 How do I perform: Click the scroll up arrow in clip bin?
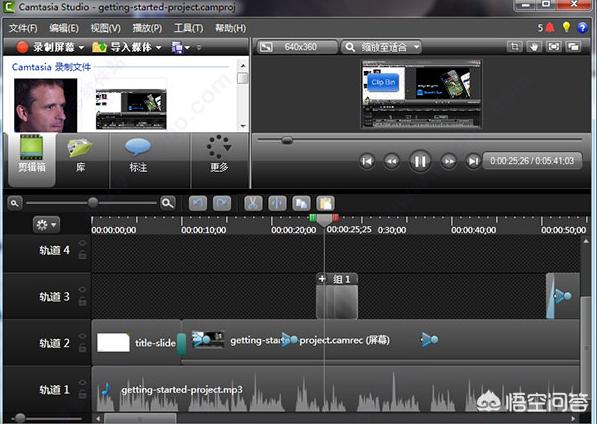[243, 66]
